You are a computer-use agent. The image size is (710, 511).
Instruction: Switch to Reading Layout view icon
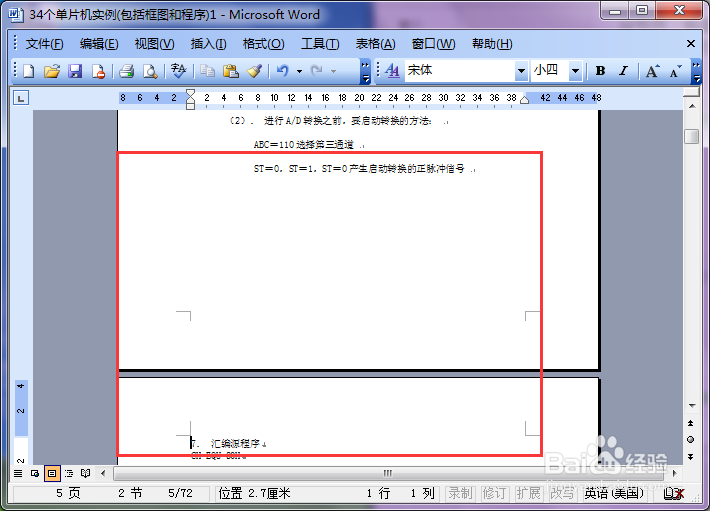coord(86,473)
